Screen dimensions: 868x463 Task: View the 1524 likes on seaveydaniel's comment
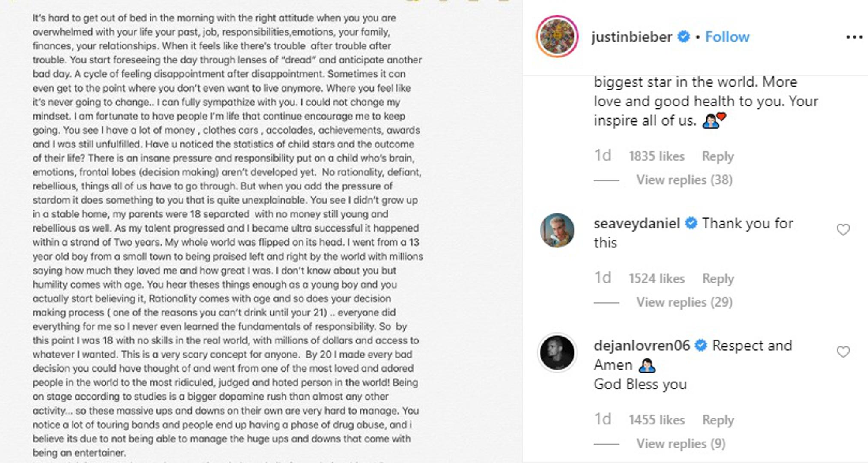tap(656, 279)
